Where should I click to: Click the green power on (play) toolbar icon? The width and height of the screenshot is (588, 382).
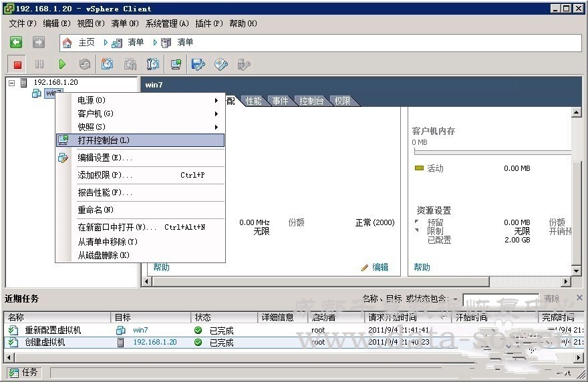[62, 65]
